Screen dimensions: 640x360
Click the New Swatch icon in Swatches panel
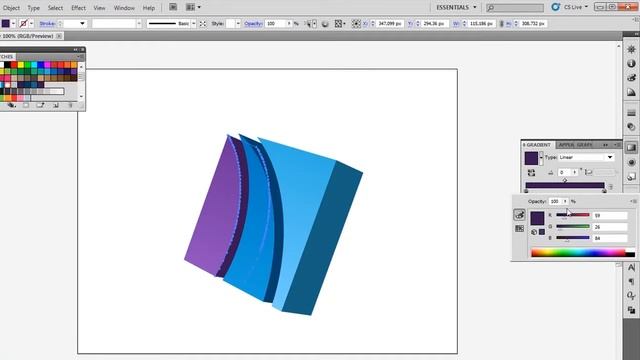click(56, 105)
